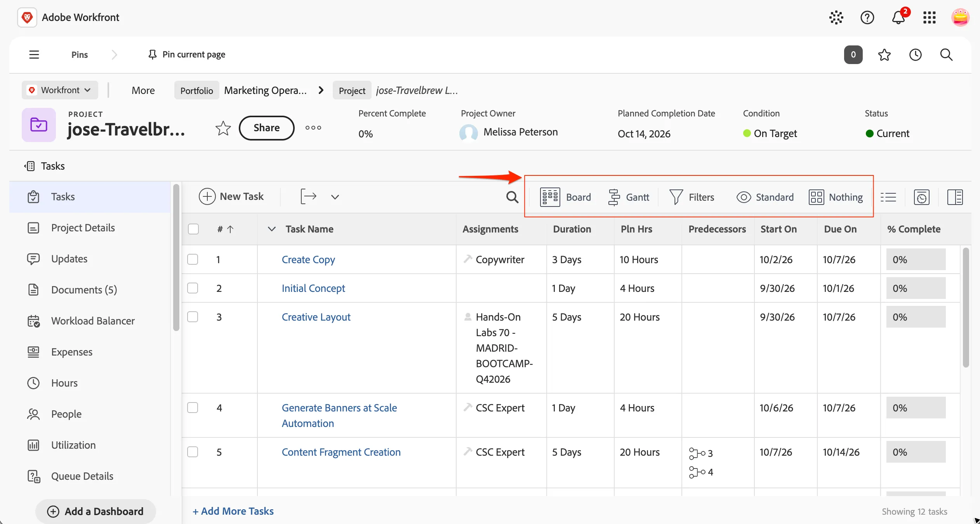Open the help question mark icon
The height and width of the screenshot is (524, 980).
coord(867,17)
